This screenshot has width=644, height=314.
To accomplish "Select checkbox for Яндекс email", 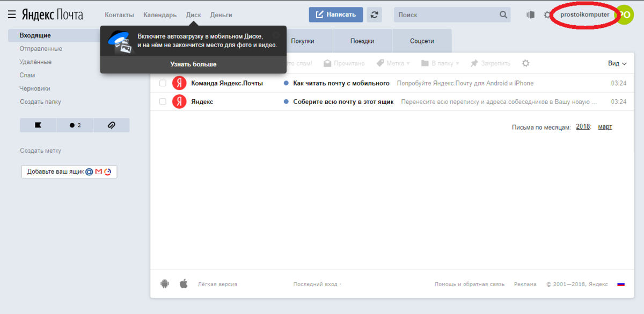I will [163, 101].
